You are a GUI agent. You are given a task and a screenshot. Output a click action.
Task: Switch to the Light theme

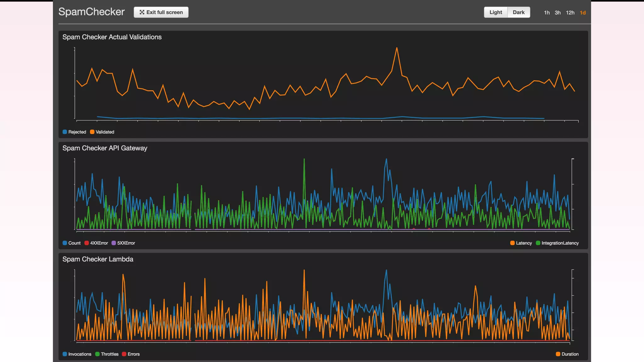(496, 12)
